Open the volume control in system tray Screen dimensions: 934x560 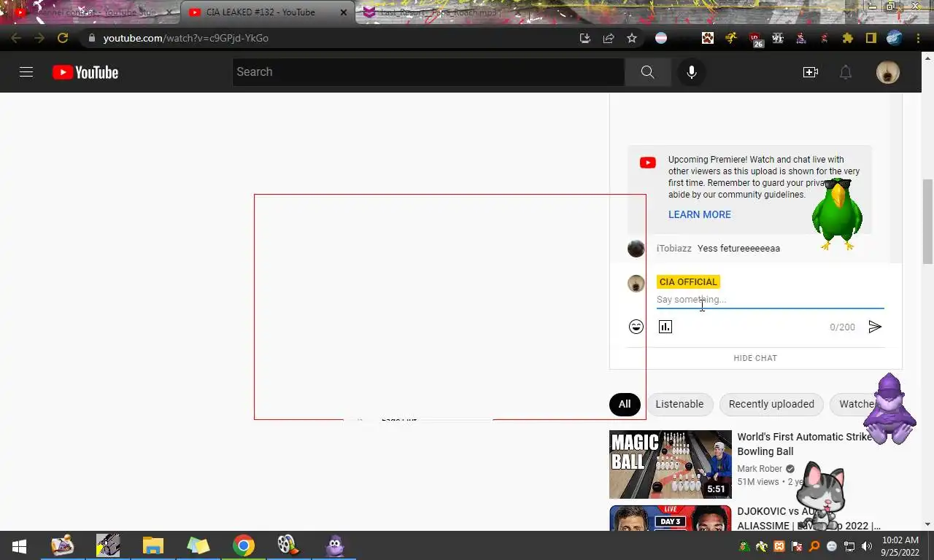(x=867, y=546)
